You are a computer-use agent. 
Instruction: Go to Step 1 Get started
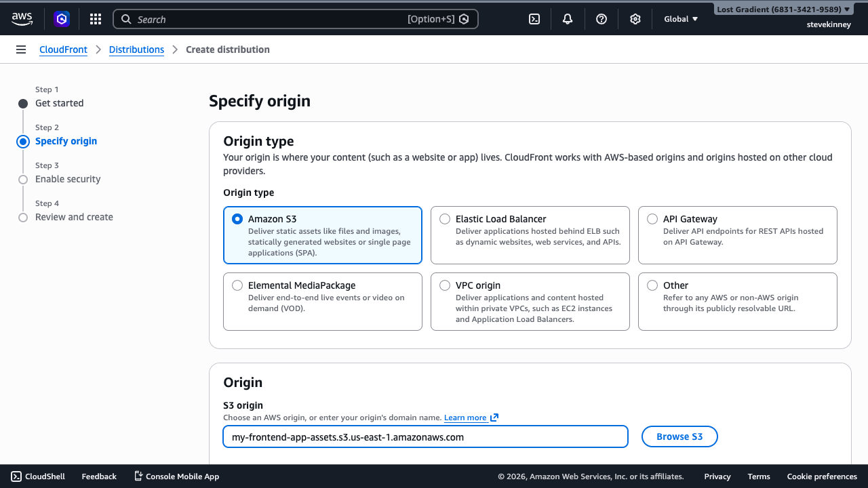(60, 103)
